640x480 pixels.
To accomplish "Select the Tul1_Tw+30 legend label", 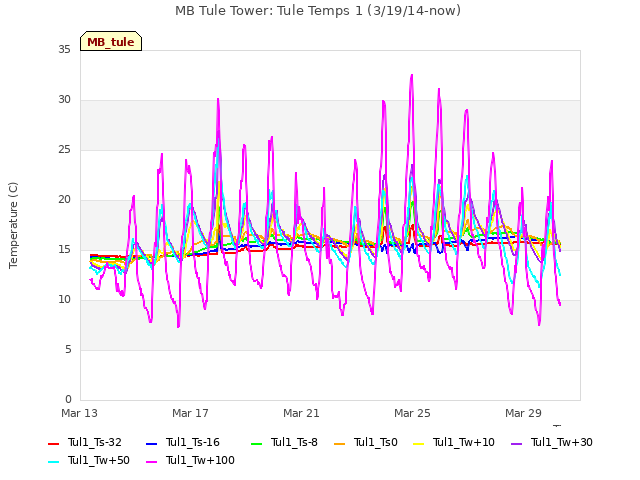I will click(x=562, y=442).
